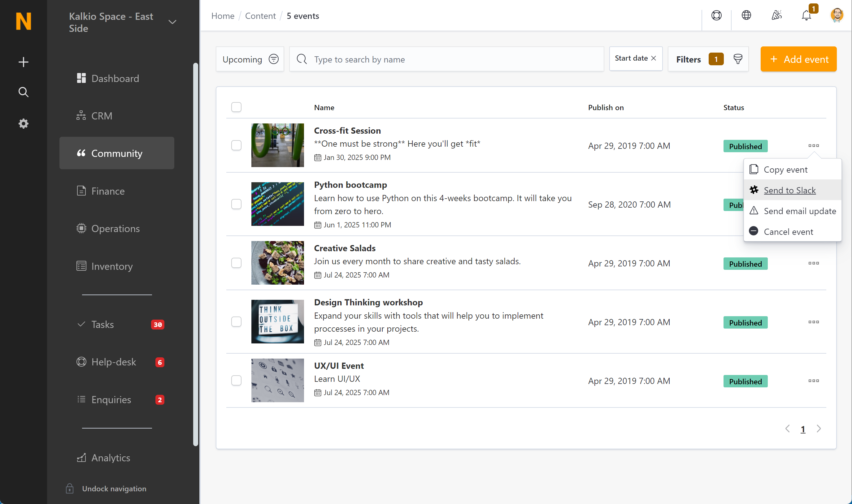Choose Send email update menu item

pos(793,211)
